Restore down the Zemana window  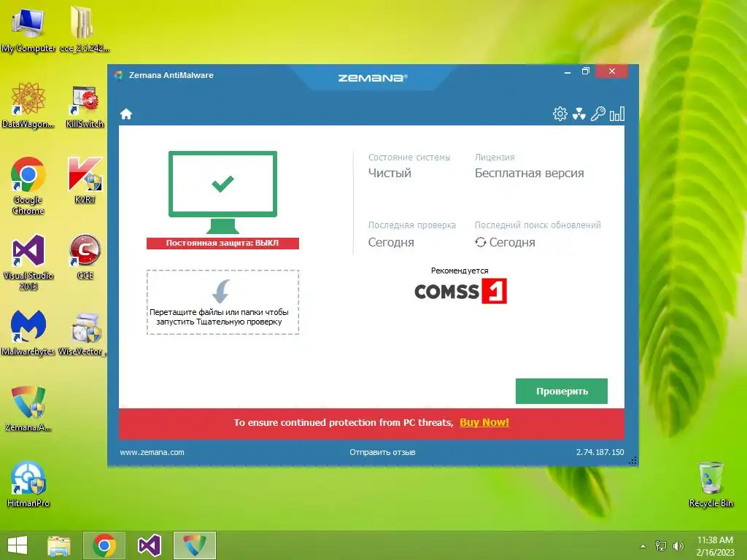pyautogui.click(x=586, y=71)
